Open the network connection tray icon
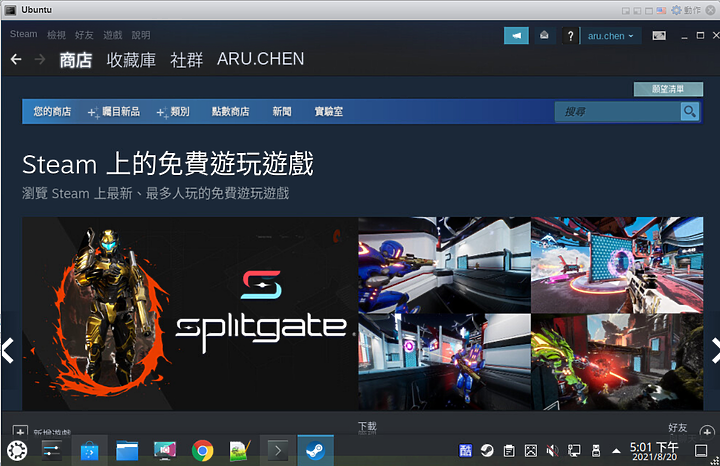 574,451
